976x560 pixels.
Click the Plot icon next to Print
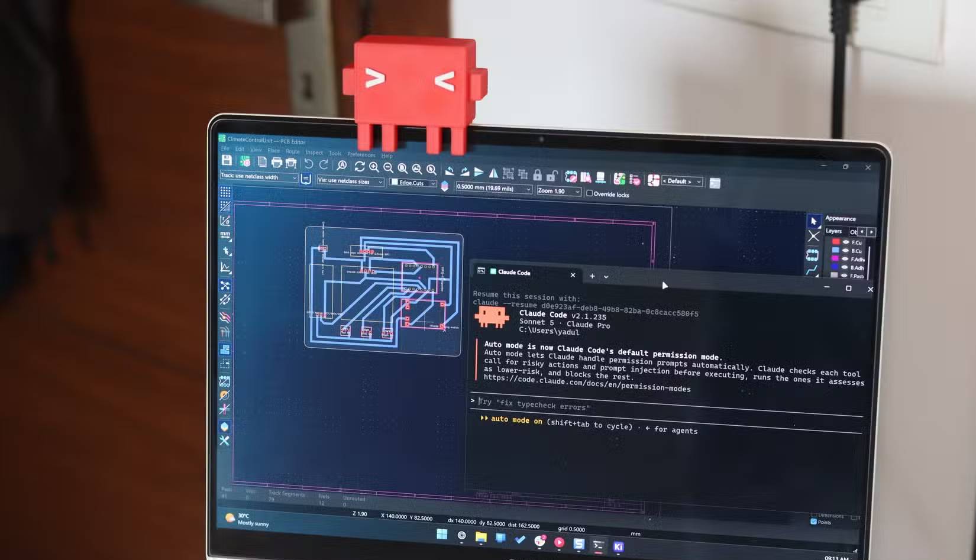tap(291, 163)
